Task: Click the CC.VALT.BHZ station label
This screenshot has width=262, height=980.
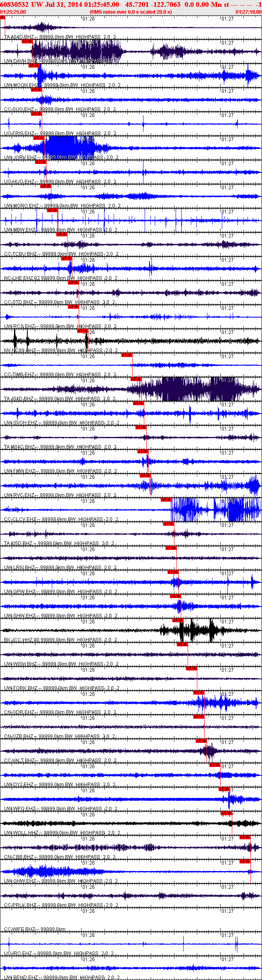Action: [x=19, y=761]
